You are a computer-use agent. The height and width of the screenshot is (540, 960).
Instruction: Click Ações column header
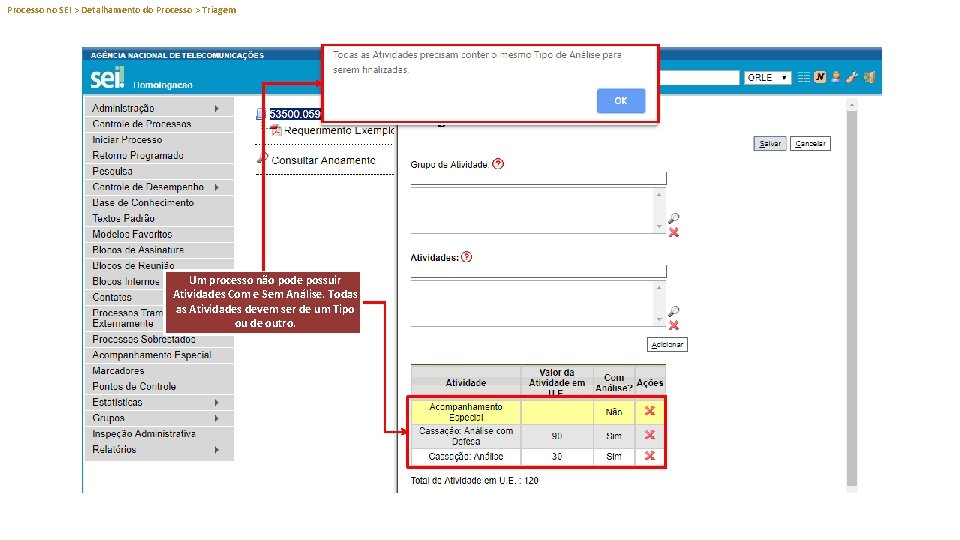[650, 383]
